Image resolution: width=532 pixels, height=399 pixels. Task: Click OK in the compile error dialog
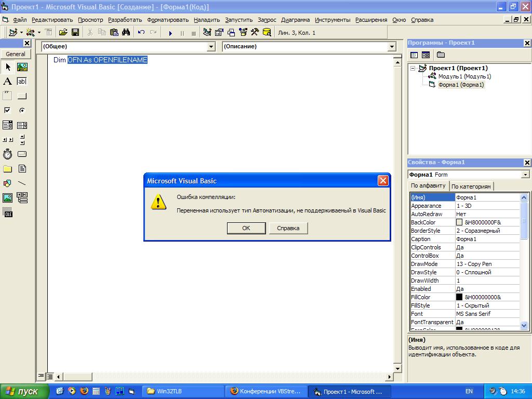(246, 228)
